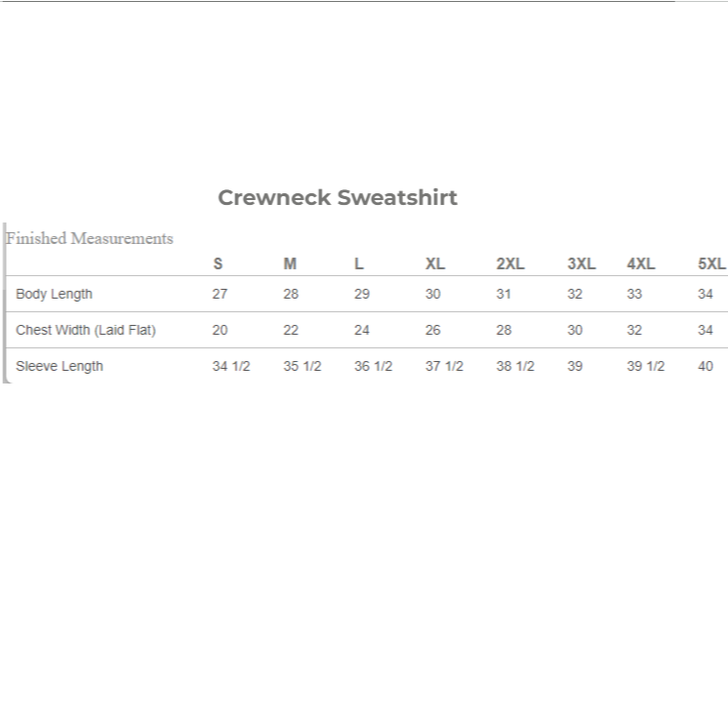Image resolution: width=728 pixels, height=728 pixels.
Task: Click Chest Width value for size L
Action: pyautogui.click(x=362, y=330)
